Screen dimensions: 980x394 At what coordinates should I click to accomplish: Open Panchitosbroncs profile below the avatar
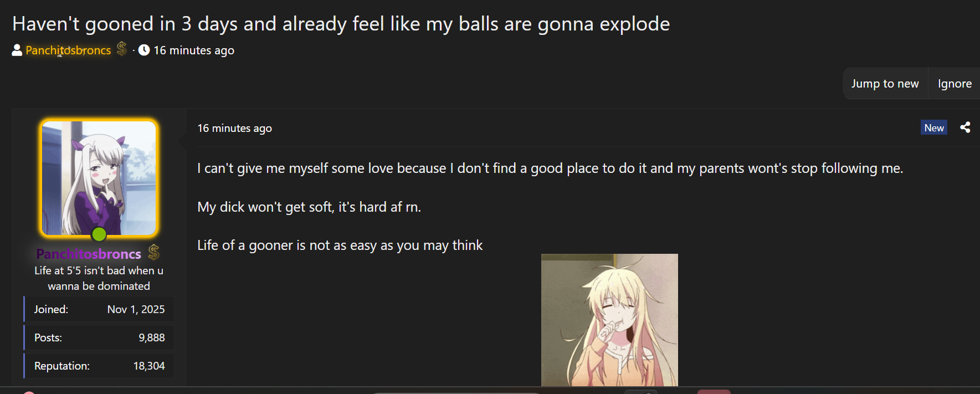click(89, 254)
